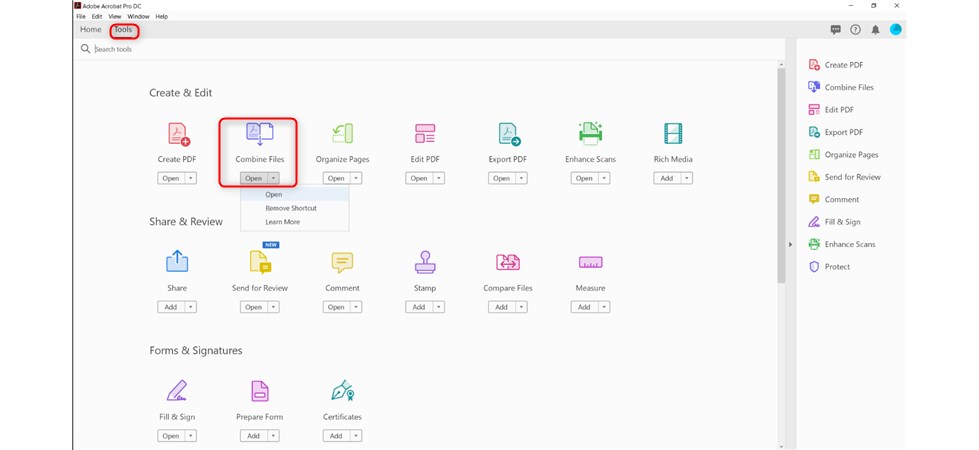Image resolution: width=979 pixels, height=450 pixels.
Task: Open the Enhance Scans tool icon
Action: tap(590, 134)
